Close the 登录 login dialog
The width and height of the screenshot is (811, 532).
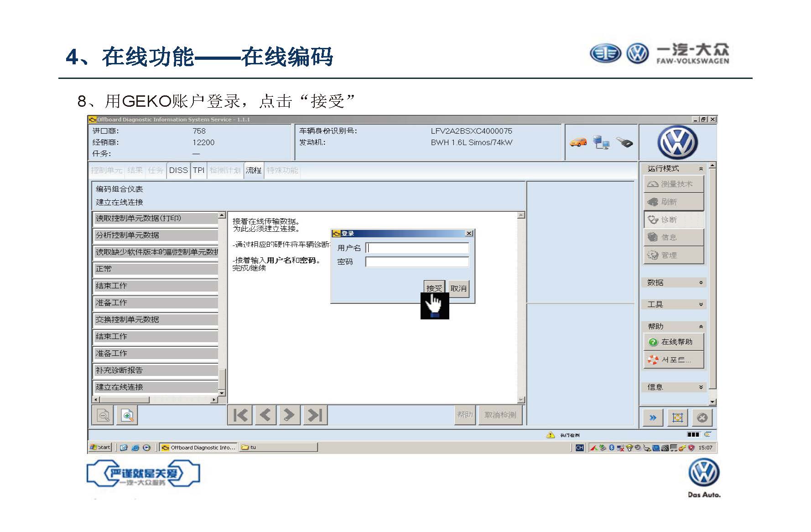(468, 233)
